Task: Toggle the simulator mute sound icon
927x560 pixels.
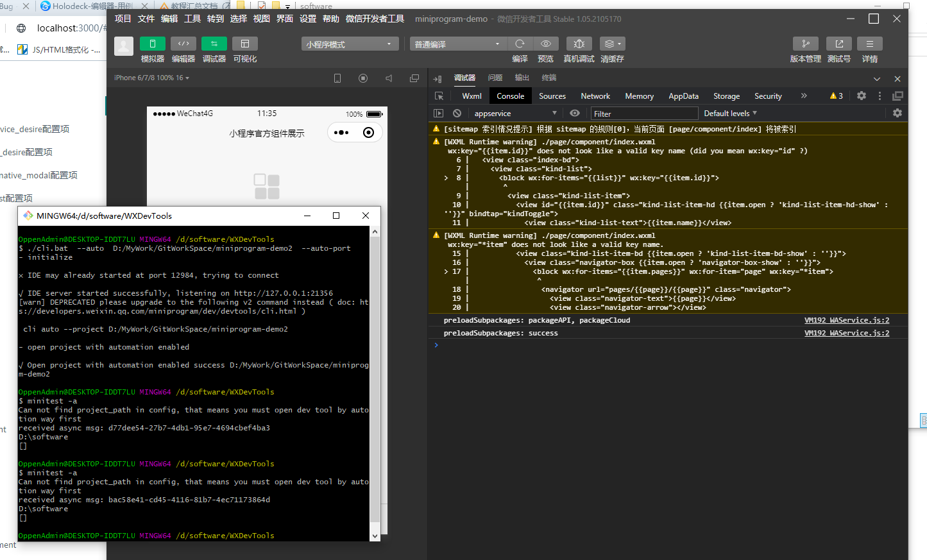Action: point(389,78)
